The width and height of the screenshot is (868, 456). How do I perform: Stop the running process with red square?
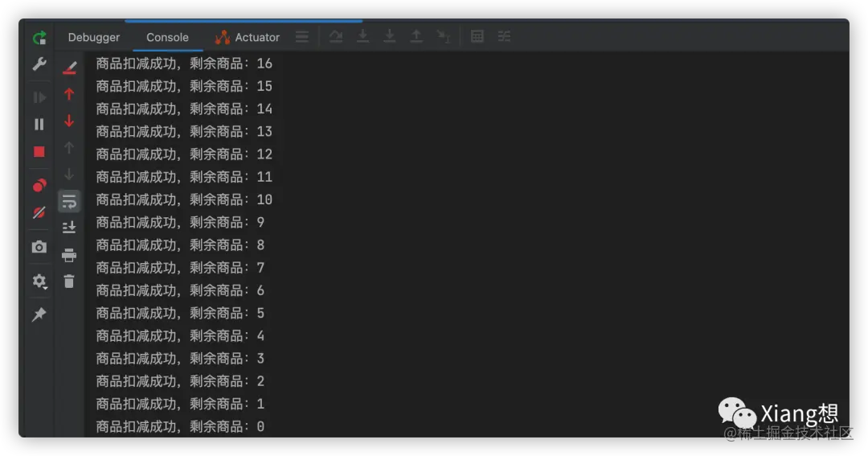click(x=39, y=152)
